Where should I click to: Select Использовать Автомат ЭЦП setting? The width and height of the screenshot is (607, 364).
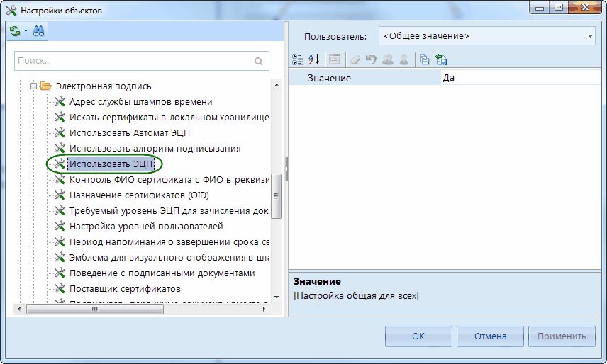pos(129,133)
